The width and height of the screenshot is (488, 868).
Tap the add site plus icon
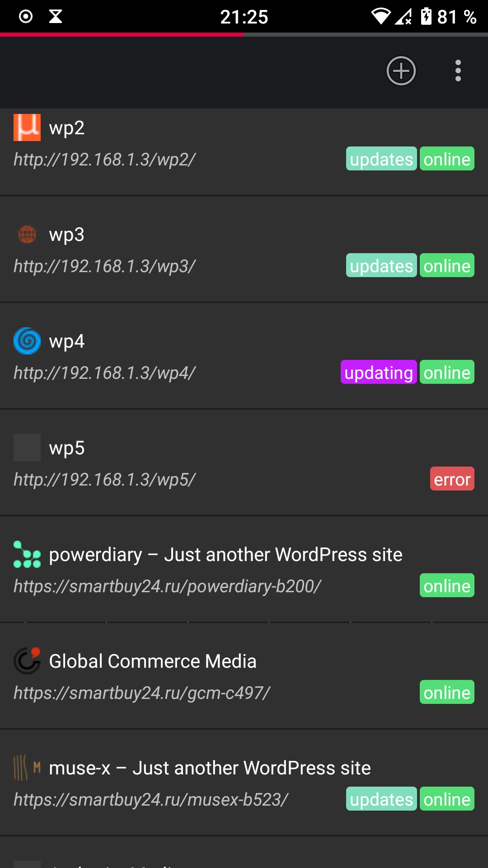pyautogui.click(x=401, y=71)
